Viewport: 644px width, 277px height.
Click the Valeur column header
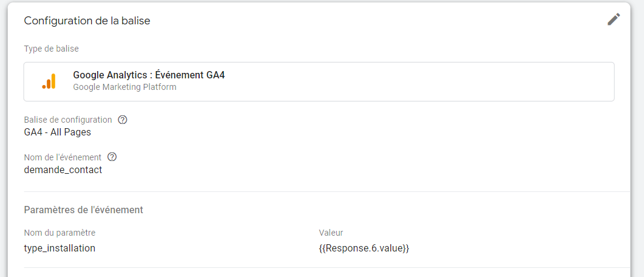click(331, 233)
